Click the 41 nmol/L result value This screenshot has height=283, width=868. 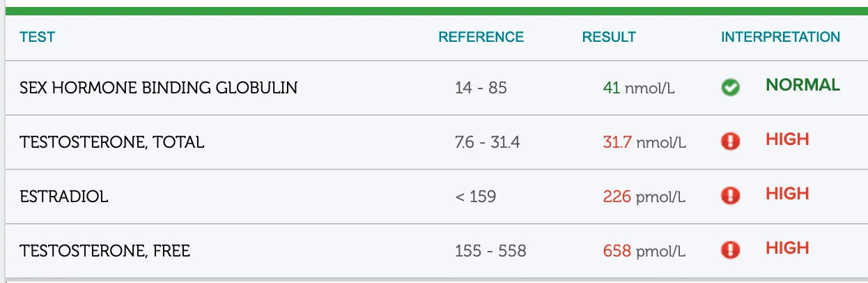click(x=639, y=89)
